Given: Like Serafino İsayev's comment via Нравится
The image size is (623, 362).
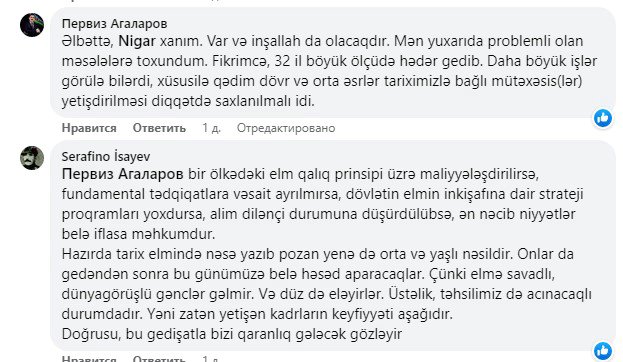Looking at the screenshot, I should coord(89,358).
